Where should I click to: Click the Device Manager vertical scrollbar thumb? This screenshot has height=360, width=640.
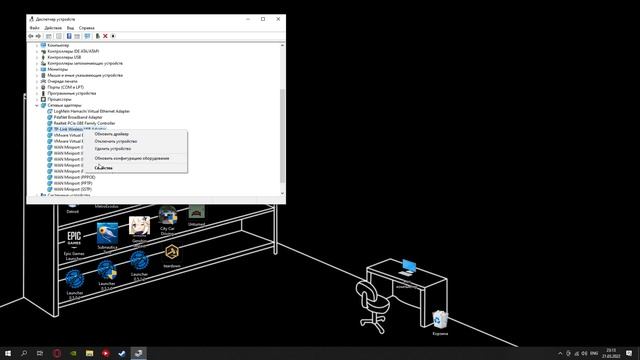[282, 136]
